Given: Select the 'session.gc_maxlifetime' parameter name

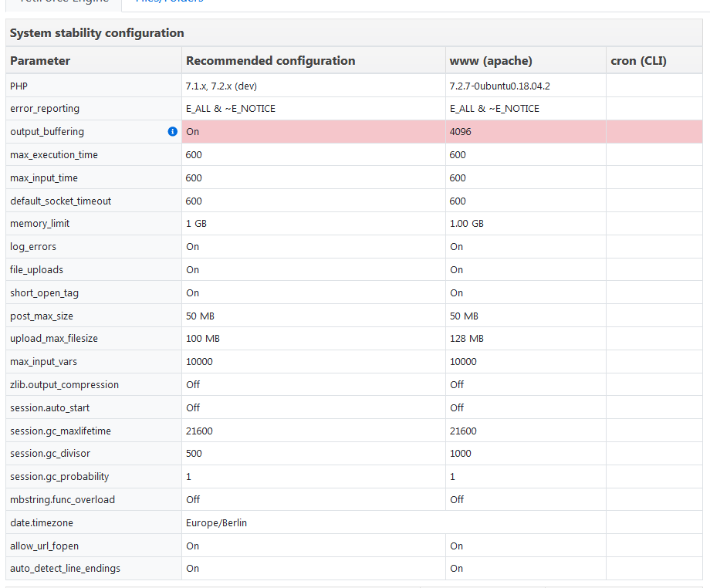Looking at the screenshot, I should tap(61, 431).
